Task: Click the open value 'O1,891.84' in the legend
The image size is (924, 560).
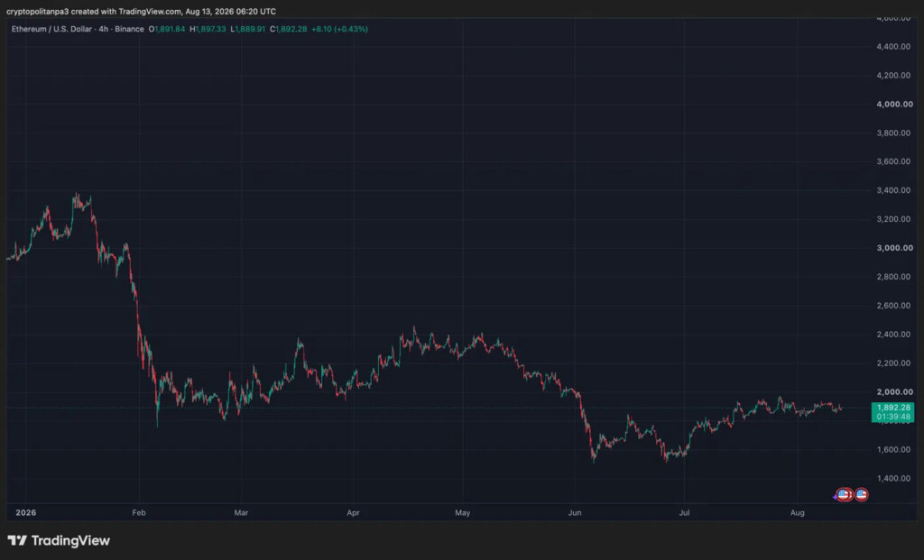Action: click(x=167, y=29)
